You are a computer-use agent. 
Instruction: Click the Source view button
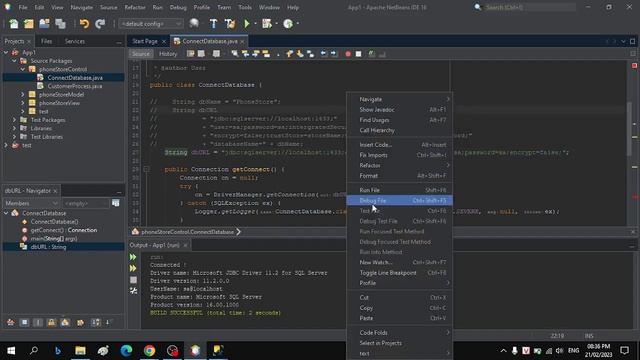[140, 54]
